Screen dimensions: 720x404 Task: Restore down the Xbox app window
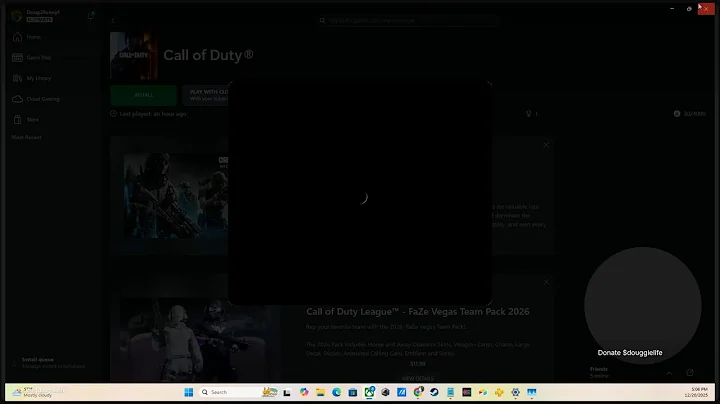[x=689, y=9]
